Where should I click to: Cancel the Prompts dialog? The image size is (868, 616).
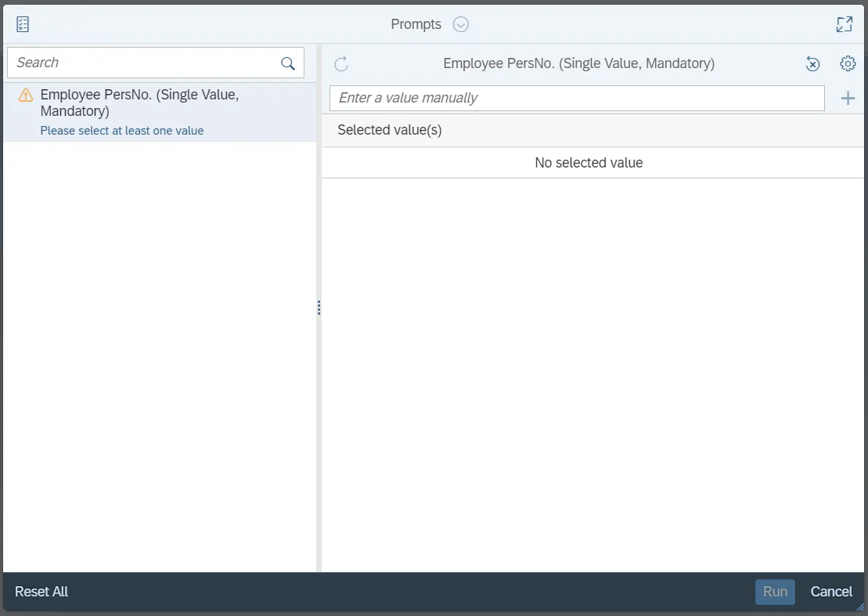tap(831, 592)
